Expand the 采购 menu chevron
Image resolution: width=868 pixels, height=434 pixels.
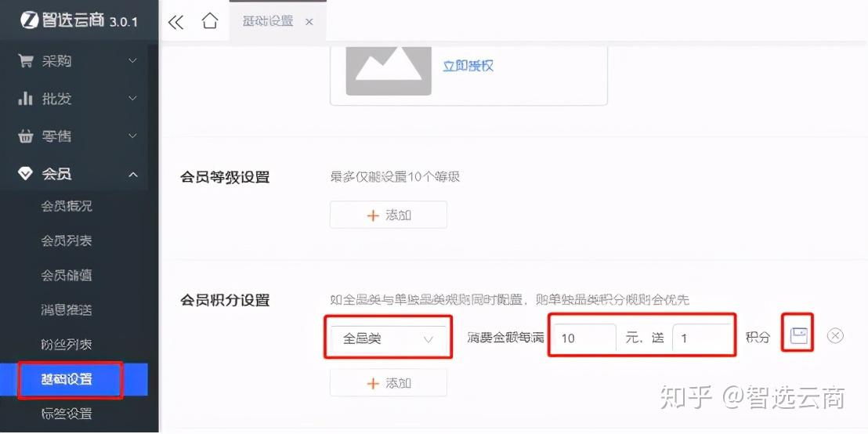click(x=133, y=60)
